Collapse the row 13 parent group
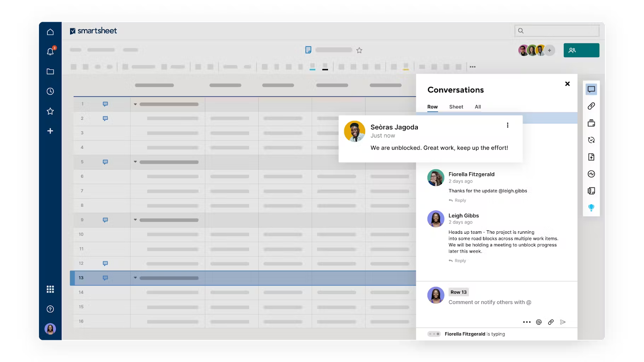 pos(135,278)
